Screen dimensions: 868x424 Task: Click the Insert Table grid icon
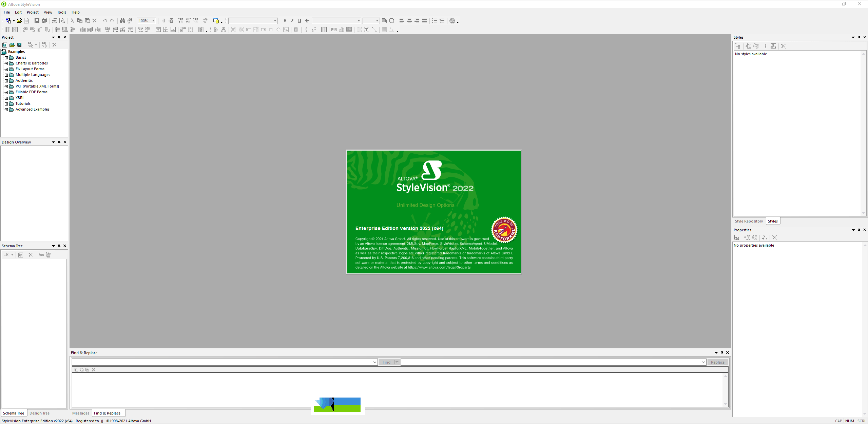(324, 30)
